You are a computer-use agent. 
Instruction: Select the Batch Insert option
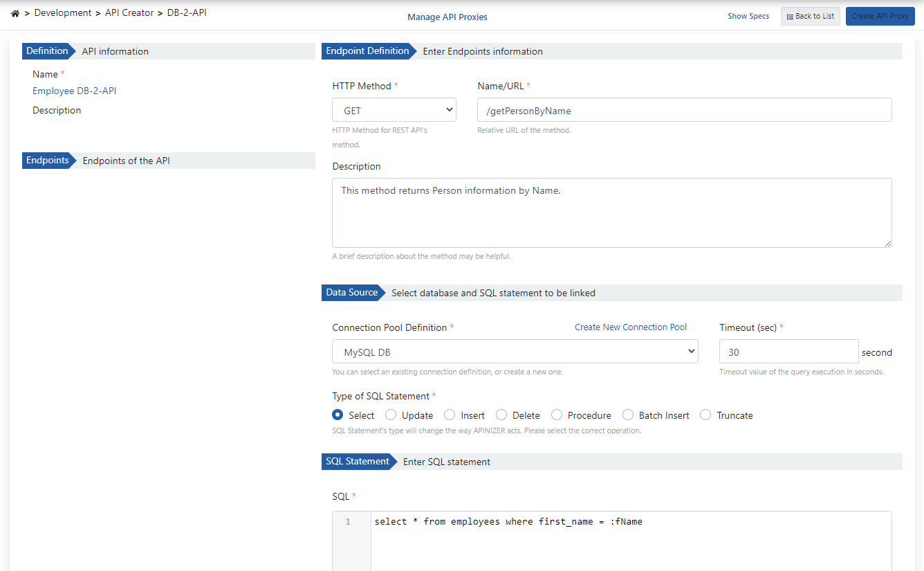(628, 415)
